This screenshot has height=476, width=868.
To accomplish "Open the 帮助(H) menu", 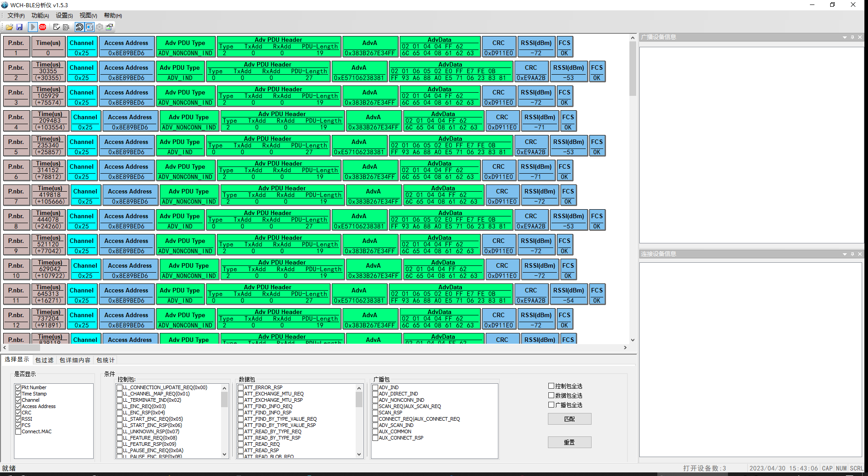I will pos(113,15).
